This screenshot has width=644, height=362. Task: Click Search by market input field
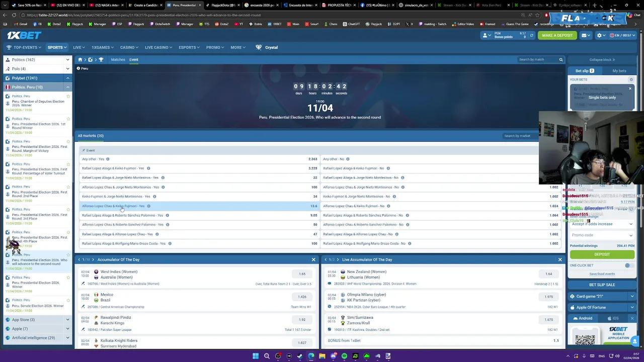click(519, 136)
